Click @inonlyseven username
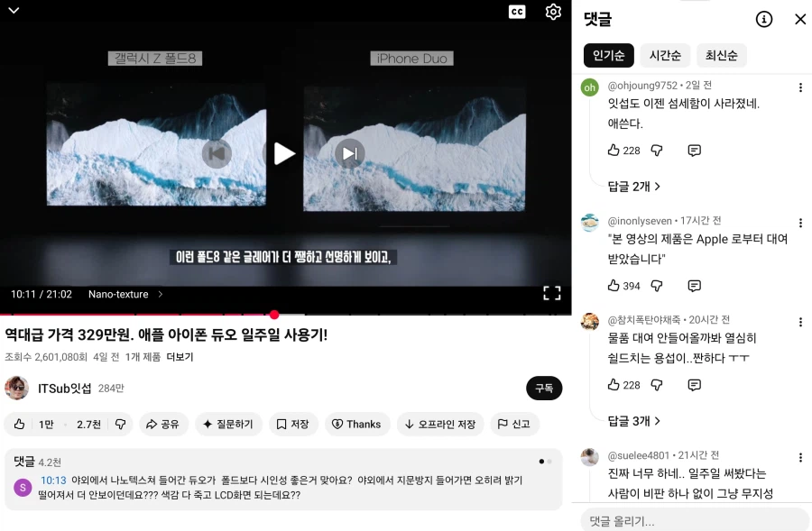This screenshot has width=812, height=531. click(640, 221)
